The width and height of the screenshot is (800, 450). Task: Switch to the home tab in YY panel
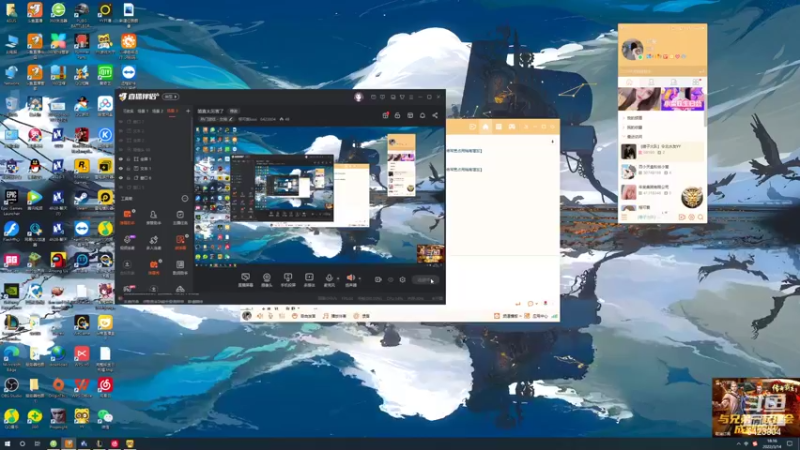tap(629, 82)
